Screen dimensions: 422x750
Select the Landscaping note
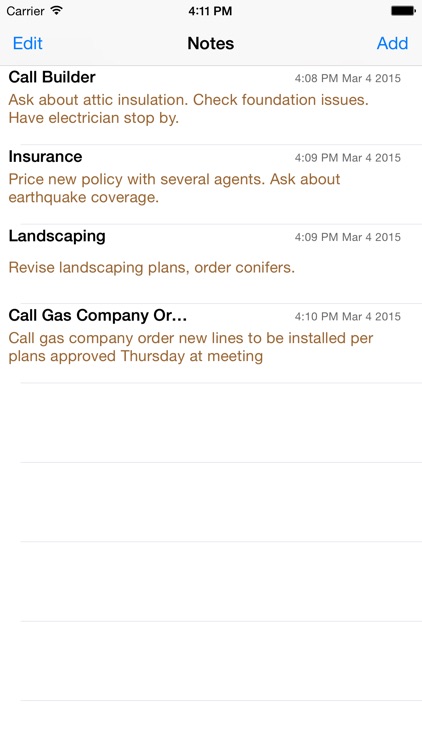pos(211,264)
